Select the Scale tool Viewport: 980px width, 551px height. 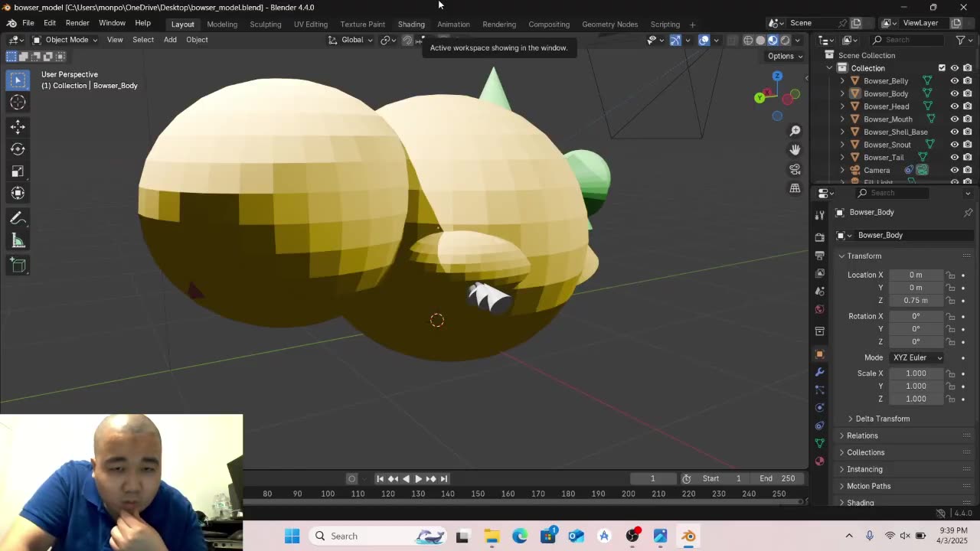click(18, 171)
